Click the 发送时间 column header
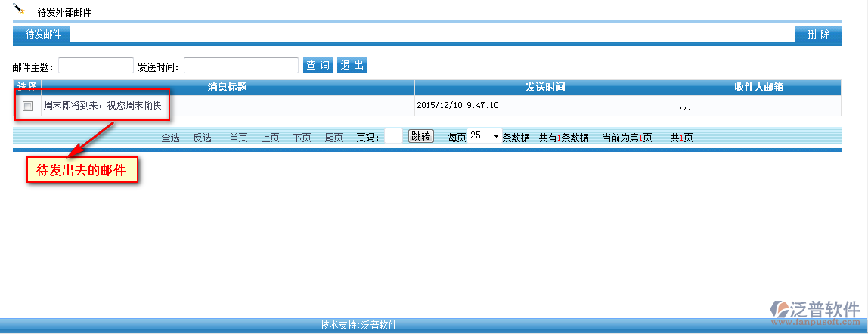The image size is (868, 334). point(545,87)
